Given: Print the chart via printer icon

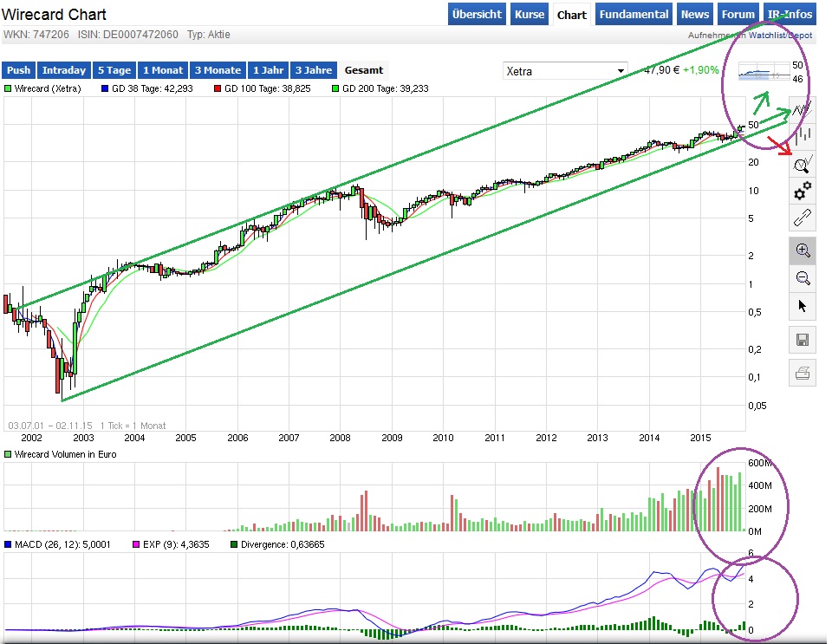Looking at the screenshot, I should pyautogui.click(x=803, y=374).
